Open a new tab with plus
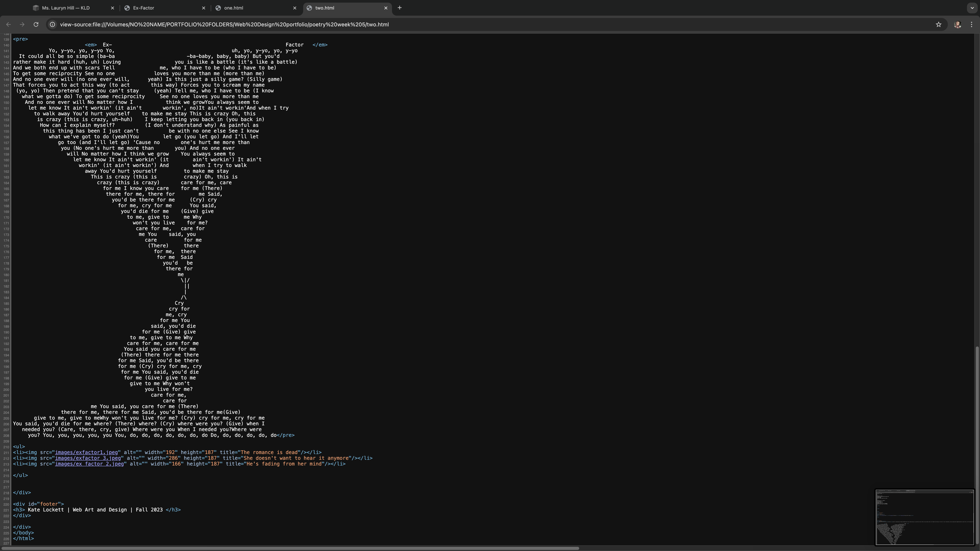Viewport: 980px width, 551px height. 399,8
